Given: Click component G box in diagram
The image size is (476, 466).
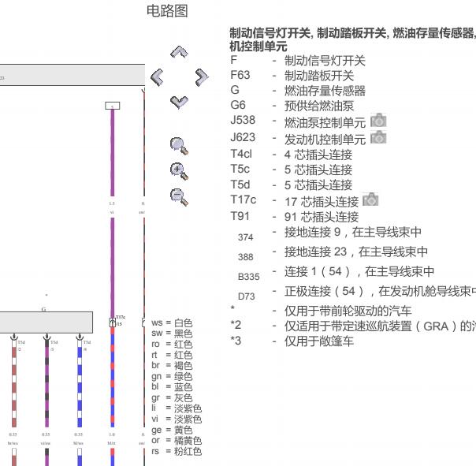Looking at the screenshot, I should point(46,322).
